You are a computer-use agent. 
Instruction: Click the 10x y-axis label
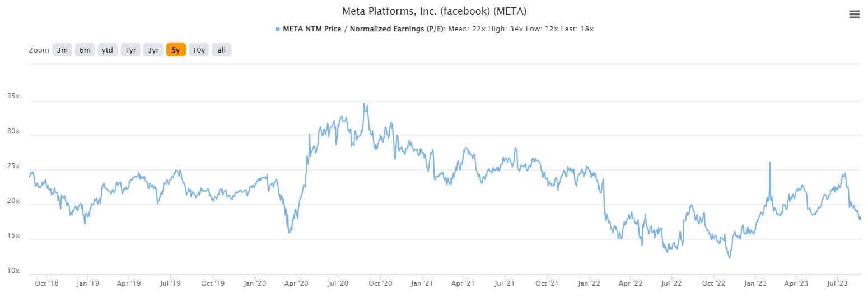click(13, 271)
